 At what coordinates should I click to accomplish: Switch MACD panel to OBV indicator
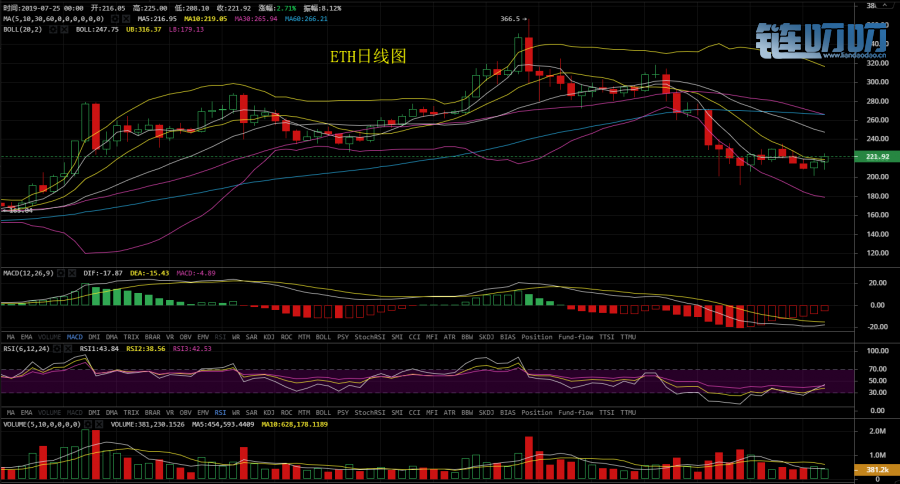point(185,337)
